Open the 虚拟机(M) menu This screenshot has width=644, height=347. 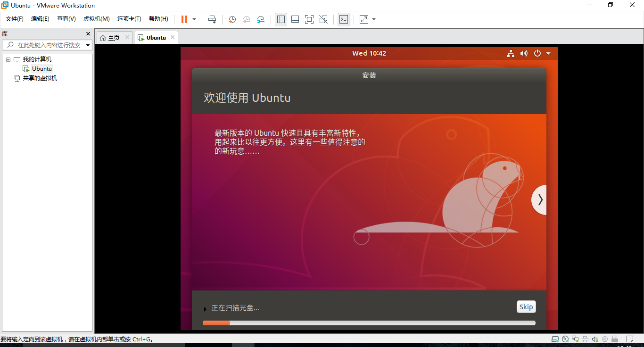(x=97, y=19)
